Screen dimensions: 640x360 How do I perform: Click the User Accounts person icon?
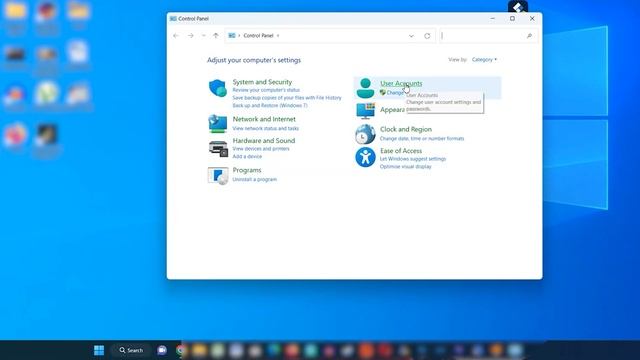click(365, 88)
